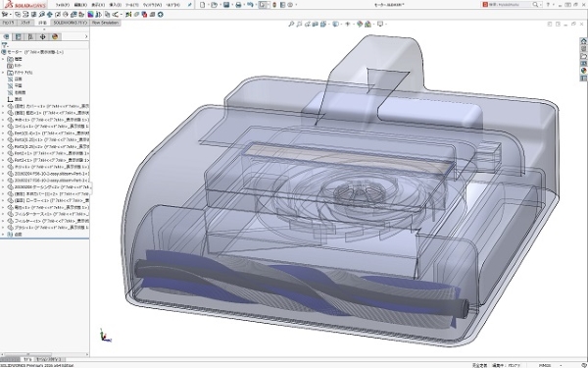
Task: Open the ConfigurationManager tab icon
Action: pyautogui.click(x=30, y=37)
